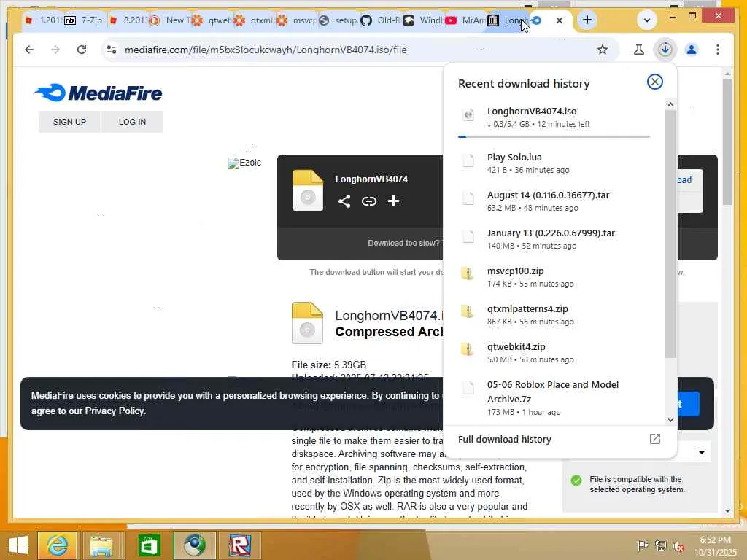Click the downloads toolbar icon
The height and width of the screenshot is (560, 747).
[x=665, y=50]
